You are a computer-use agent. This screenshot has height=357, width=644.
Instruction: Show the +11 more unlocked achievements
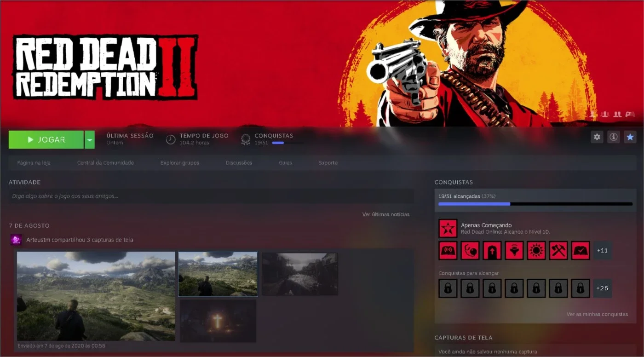pyautogui.click(x=602, y=250)
